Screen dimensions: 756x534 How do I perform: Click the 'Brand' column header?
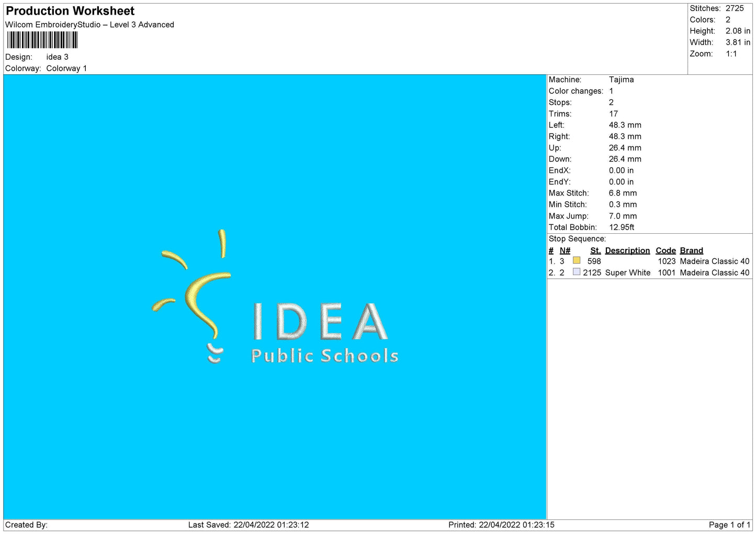click(x=692, y=251)
